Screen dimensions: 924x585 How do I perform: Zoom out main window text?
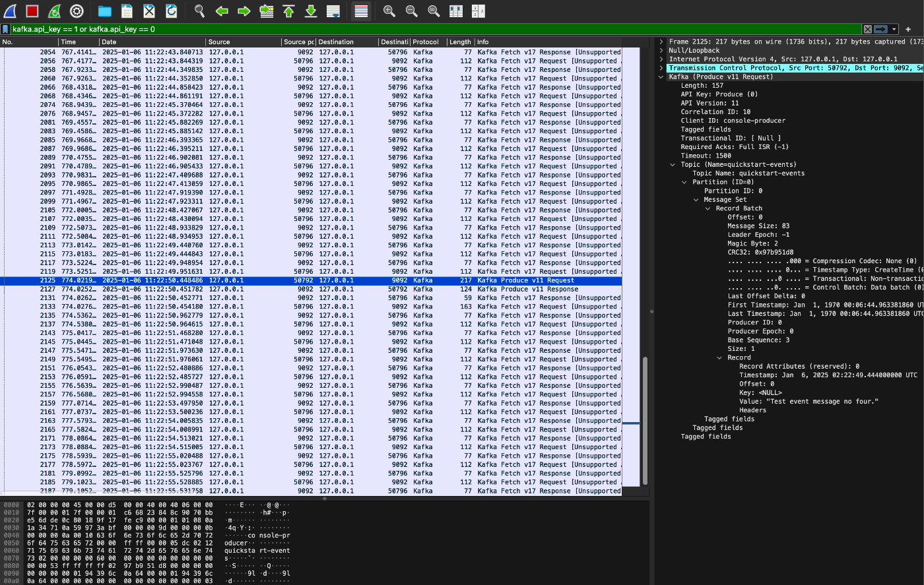click(x=411, y=11)
